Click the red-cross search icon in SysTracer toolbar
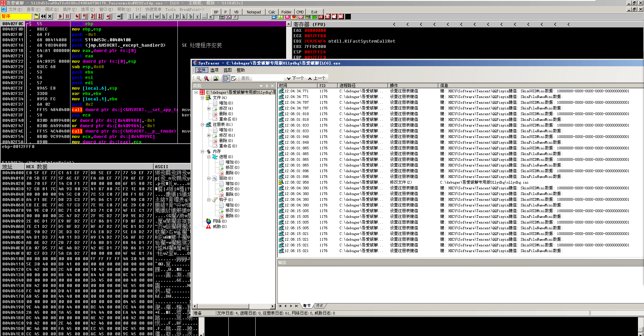 click(x=207, y=78)
